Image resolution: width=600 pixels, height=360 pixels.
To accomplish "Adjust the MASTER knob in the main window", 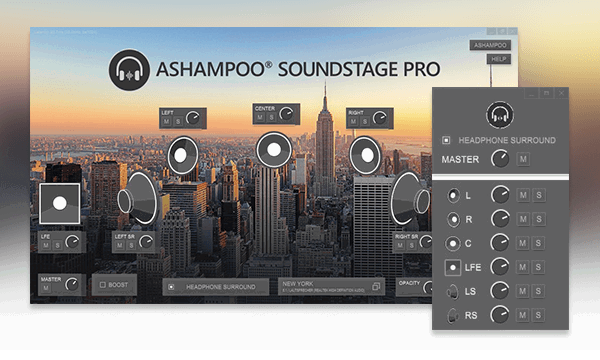I will pyautogui.click(x=72, y=284).
